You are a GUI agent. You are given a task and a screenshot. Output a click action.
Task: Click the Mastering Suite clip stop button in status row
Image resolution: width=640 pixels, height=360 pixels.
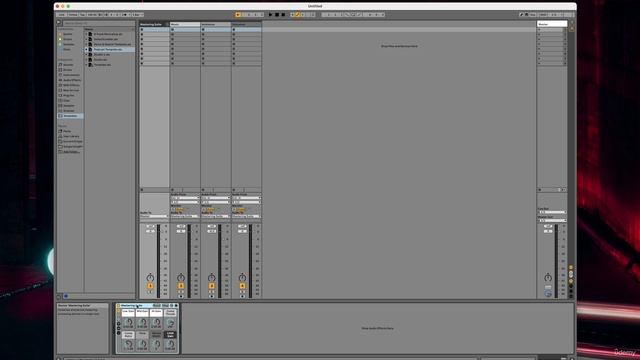(142, 190)
